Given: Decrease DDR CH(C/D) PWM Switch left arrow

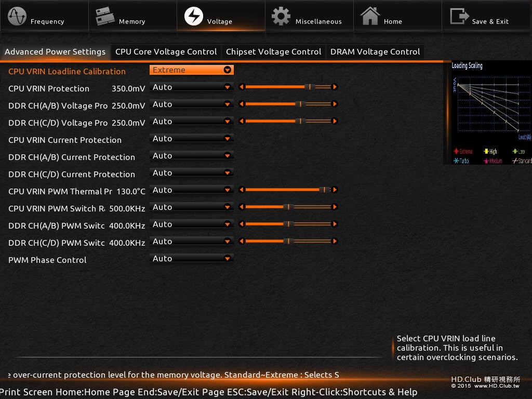Looking at the screenshot, I should point(242,241).
